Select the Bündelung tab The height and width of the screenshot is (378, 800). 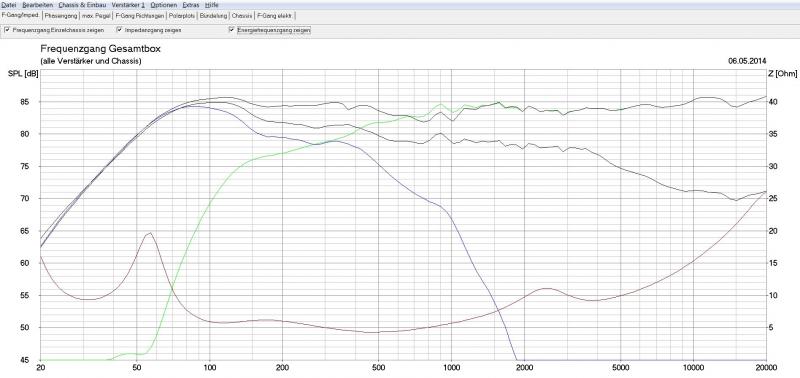(214, 16)
